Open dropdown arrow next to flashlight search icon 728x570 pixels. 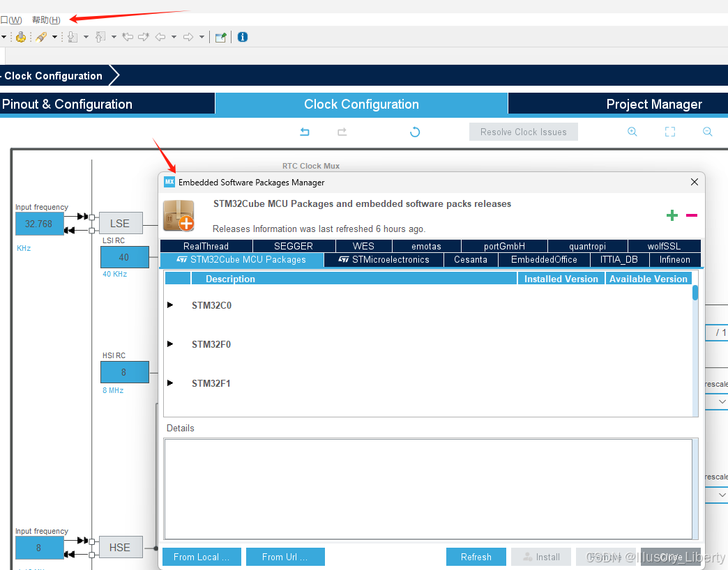55,37
